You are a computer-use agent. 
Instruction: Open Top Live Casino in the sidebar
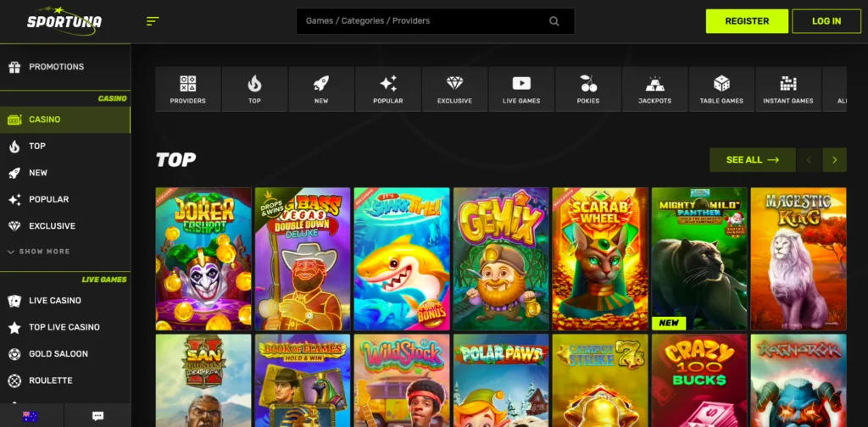click(65, 327)
